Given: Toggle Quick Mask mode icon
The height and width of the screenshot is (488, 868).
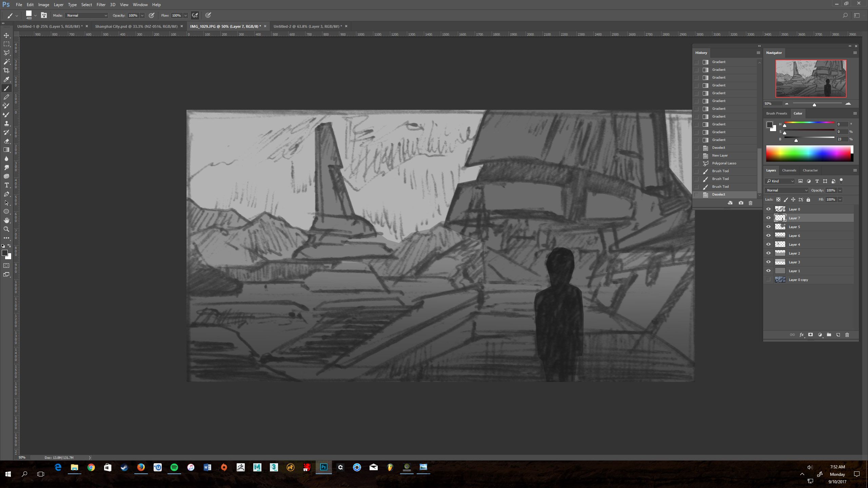Looking at the screenshot, I should tap(6, 266).
